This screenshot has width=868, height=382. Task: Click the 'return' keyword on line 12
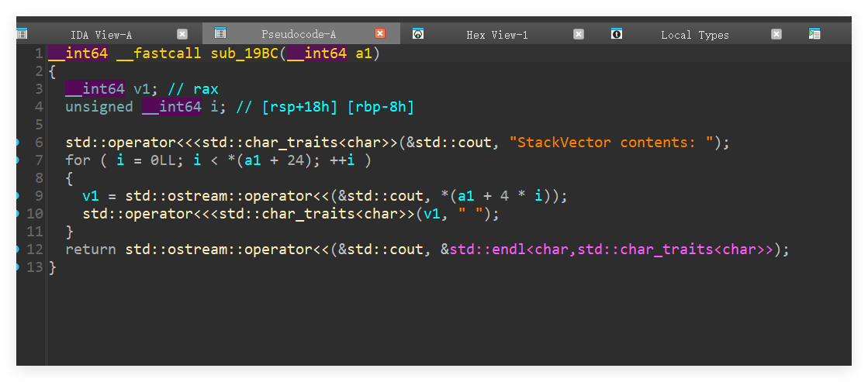[x=91, y=250]
